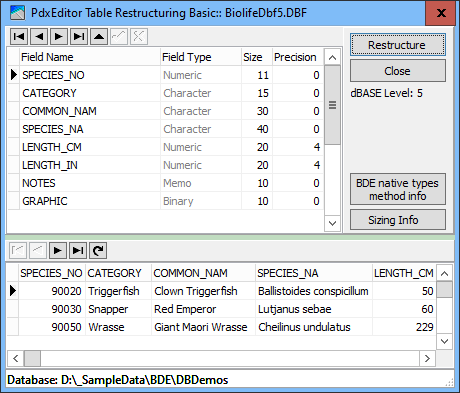The height and width of the screenshot is (393, 460).
Task: Select the SPECIES_NO field row
Action: click(165, 75)
